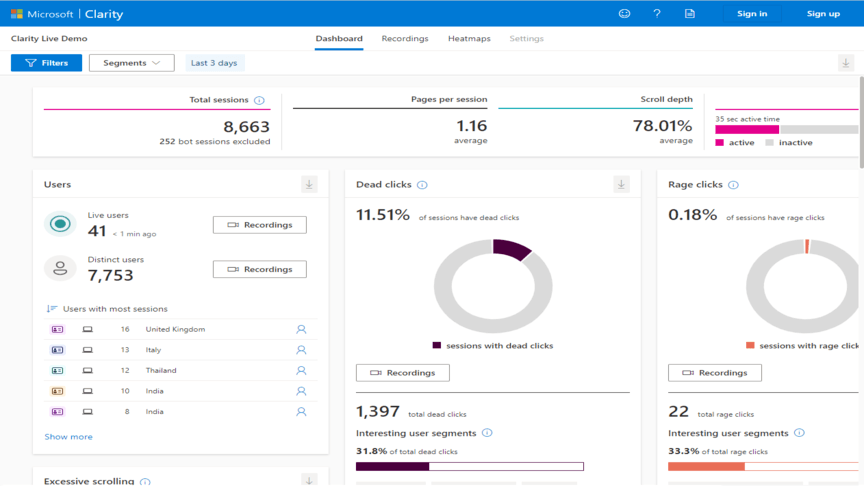Open user profile icon in Thailand row

point(301,370)
